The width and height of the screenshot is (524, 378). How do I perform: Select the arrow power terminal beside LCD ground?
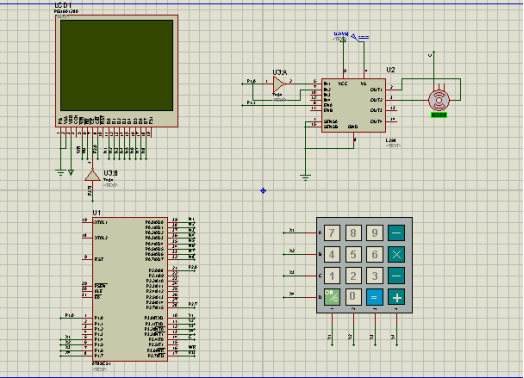71,172
